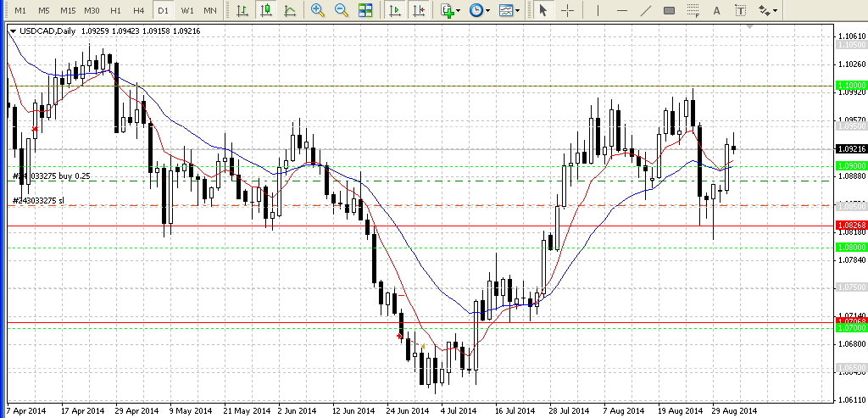Click the '29 Aug 2014' date label
868x418 pixels.
point(734,411)
